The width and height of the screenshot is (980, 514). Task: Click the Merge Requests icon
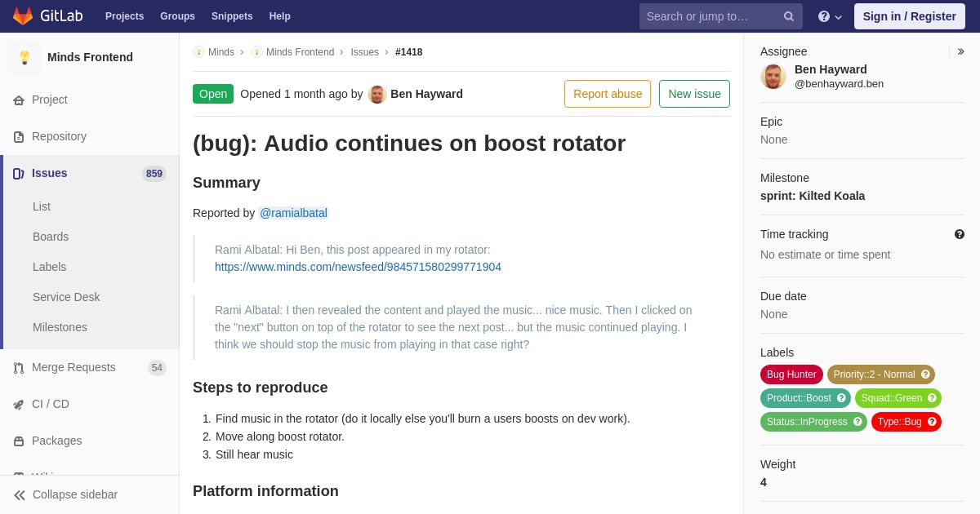point(19,368)
